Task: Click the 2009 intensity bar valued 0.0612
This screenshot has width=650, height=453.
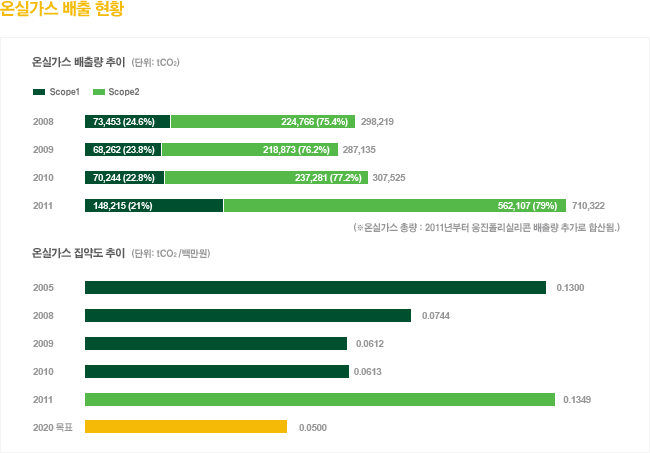Action: click(x=216, y=344)
